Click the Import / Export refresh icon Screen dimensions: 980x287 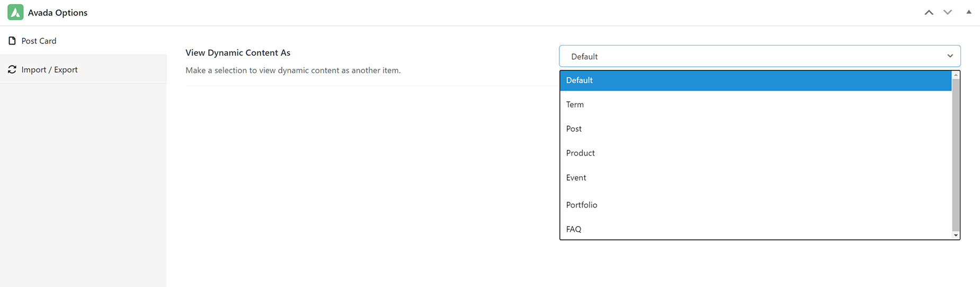[12, 69]
